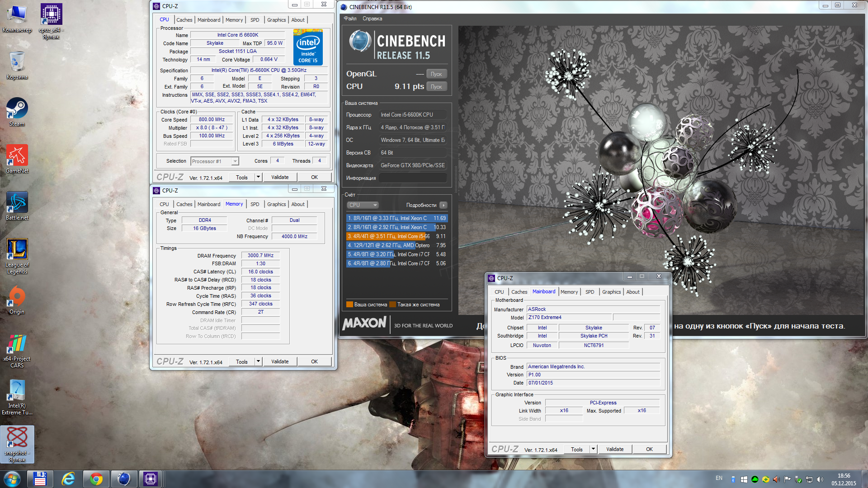Click the Intel Core i5 6600K name field
This screenshot has height=488, width=868.
238,35
